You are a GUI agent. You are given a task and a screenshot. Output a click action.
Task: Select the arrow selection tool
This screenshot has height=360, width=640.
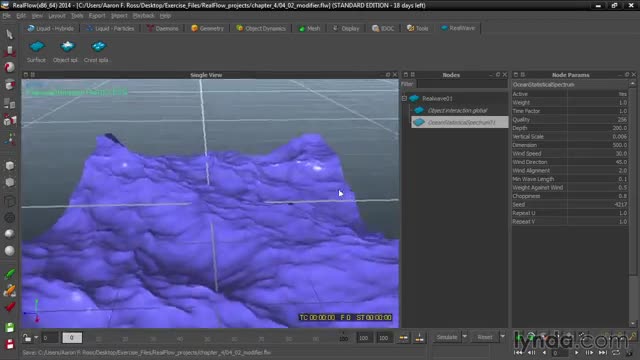click(x=9, y=34)
